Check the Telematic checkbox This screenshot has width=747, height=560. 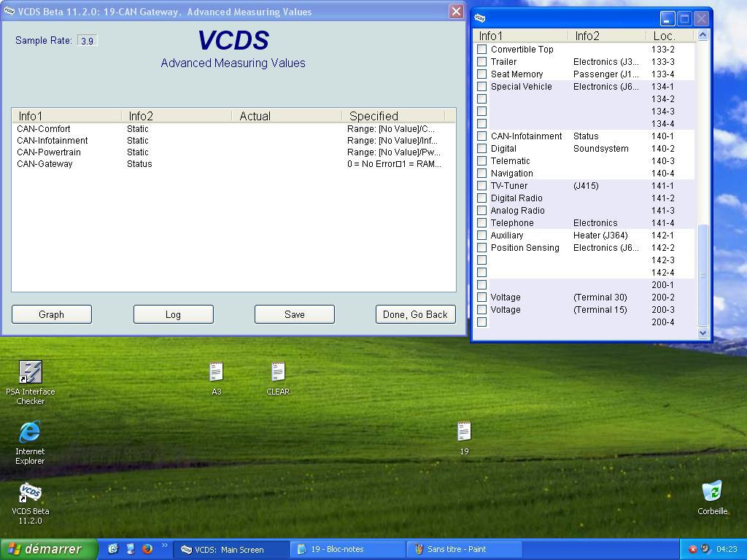point(481,160)
